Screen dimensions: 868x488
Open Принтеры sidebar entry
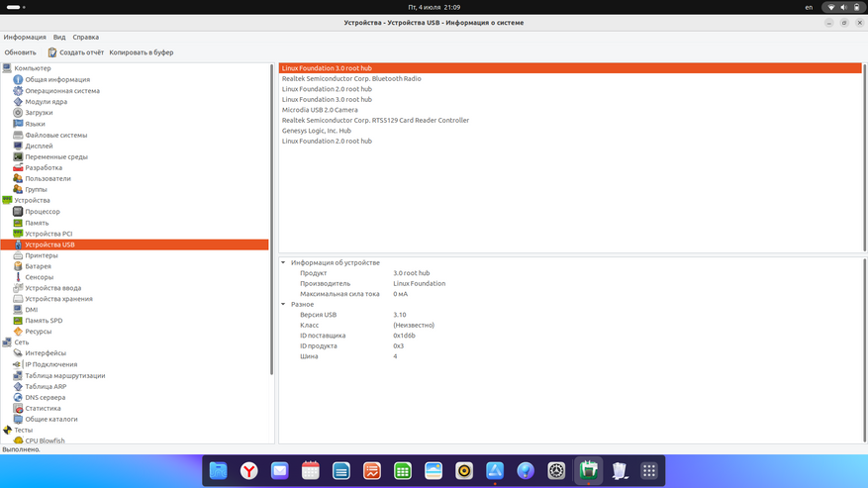(42, 255)
